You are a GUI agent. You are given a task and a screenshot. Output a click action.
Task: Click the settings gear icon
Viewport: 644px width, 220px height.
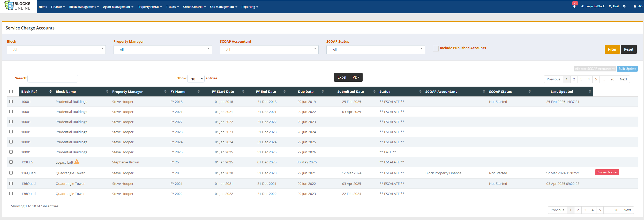pos(624,6)
